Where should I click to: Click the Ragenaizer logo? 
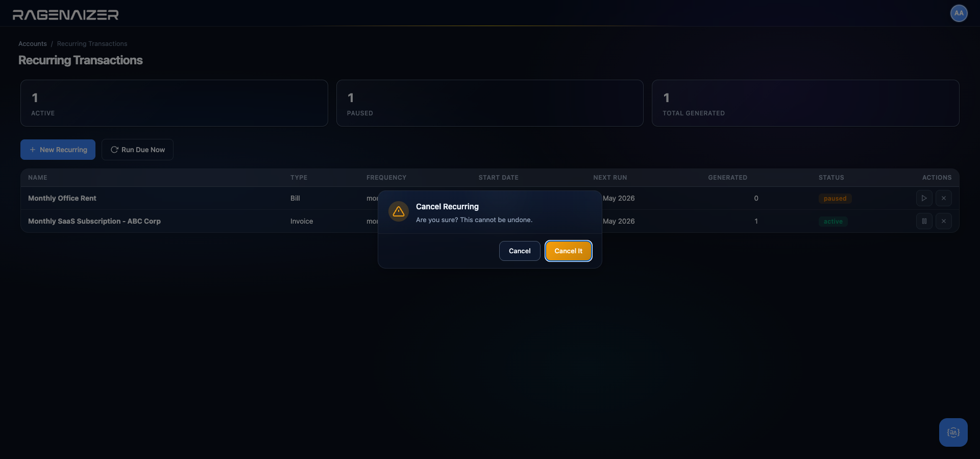[x=65, y=15]
